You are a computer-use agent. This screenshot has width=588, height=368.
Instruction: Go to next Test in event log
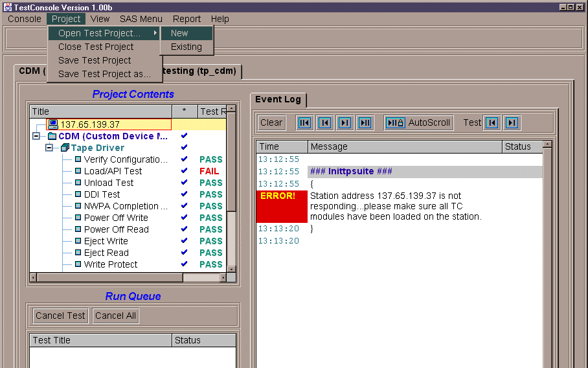(x=512, y=122)
